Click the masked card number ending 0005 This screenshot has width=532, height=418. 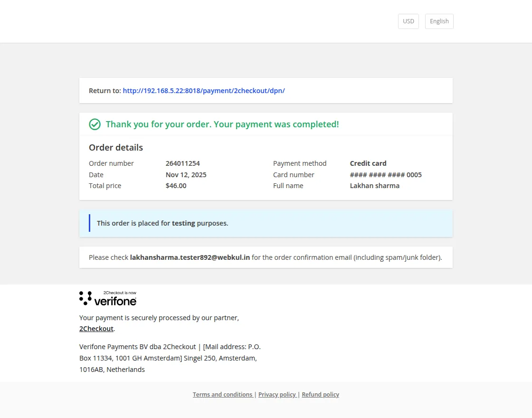386,174
